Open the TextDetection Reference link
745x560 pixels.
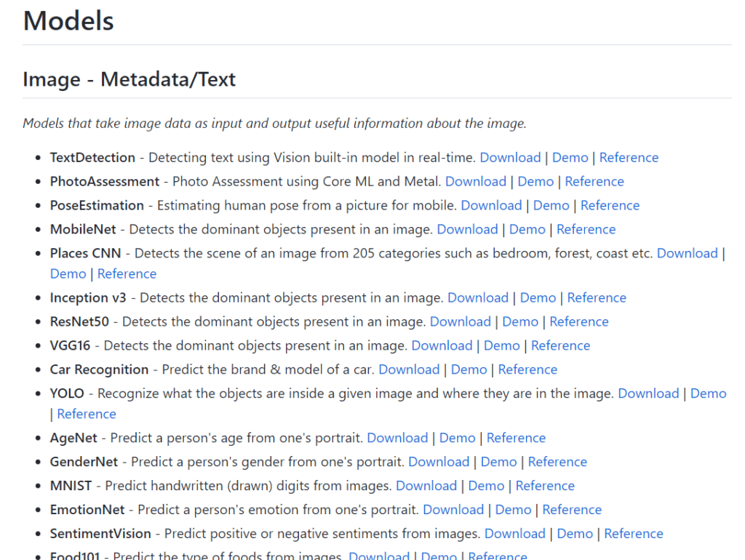tap(629, 158)
